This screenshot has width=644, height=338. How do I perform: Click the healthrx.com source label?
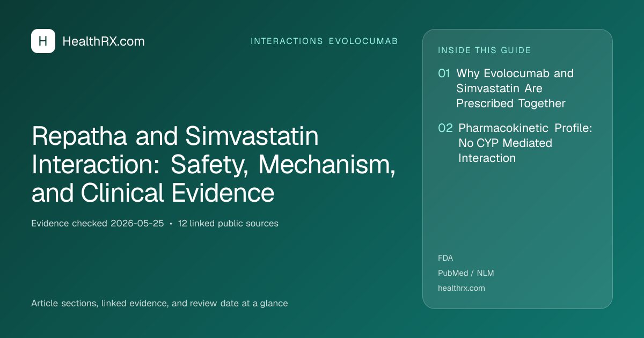click(462, 288)
